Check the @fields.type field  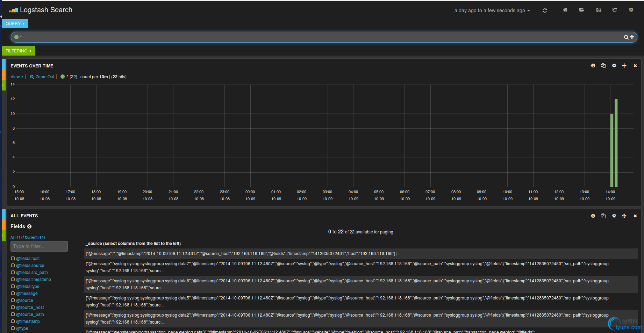click(13, 286)
